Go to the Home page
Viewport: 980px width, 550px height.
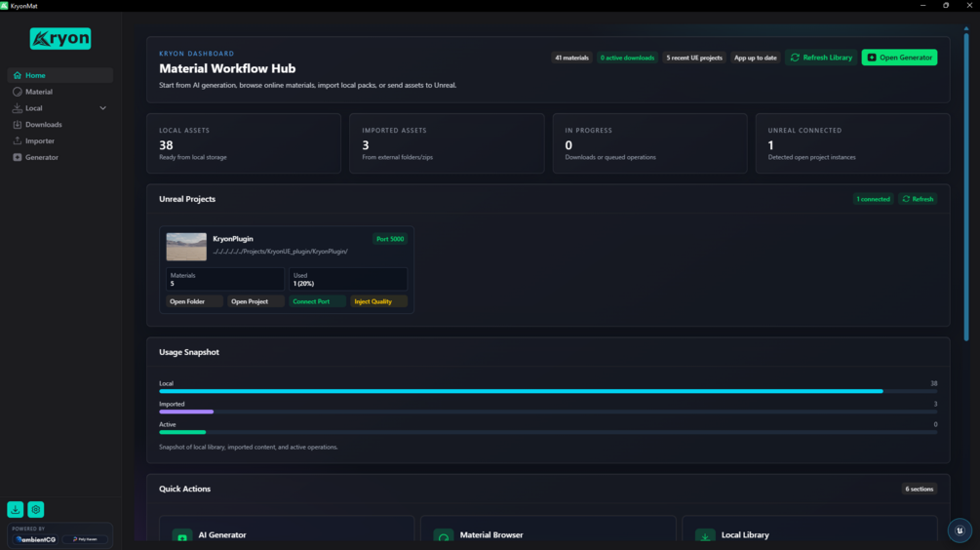[60, 76]
